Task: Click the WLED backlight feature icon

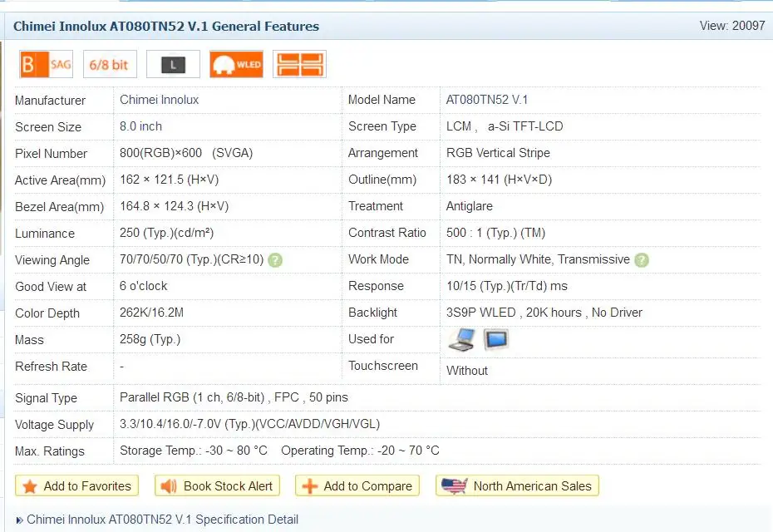Action: click(236, 64)
